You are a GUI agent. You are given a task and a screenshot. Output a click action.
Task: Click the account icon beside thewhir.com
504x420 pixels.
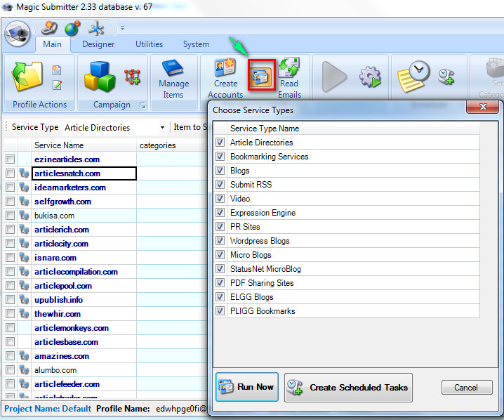pos(24,313)
